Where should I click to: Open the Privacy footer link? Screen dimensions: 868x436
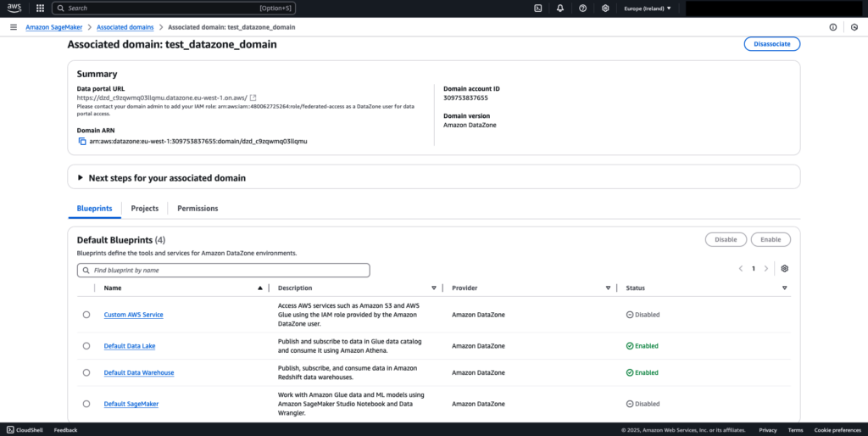click(x=768, y=430)
